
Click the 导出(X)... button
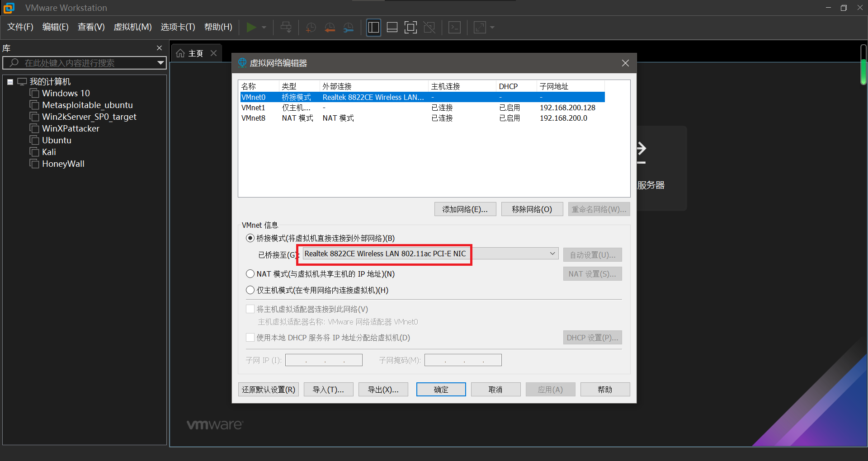(383, 390)
